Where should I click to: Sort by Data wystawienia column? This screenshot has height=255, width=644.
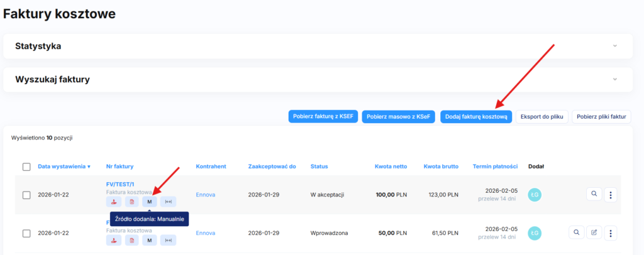click(64, 166)
